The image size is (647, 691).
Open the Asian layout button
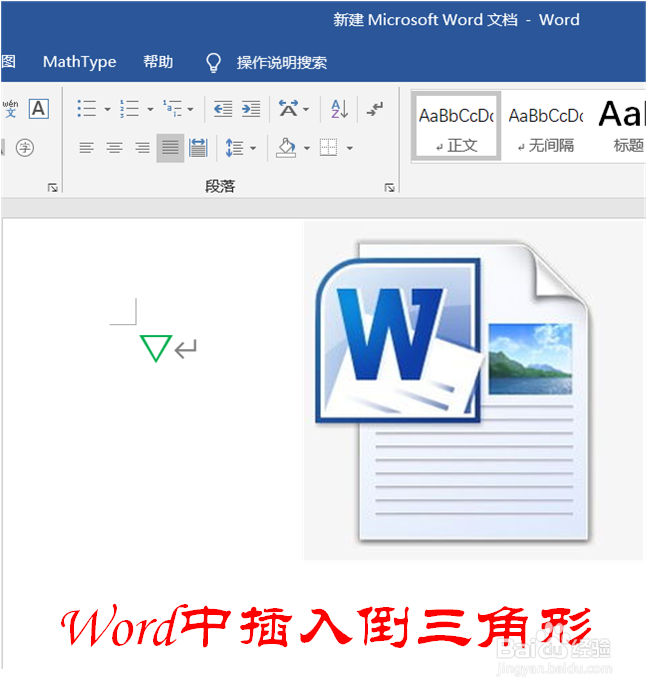288,108
